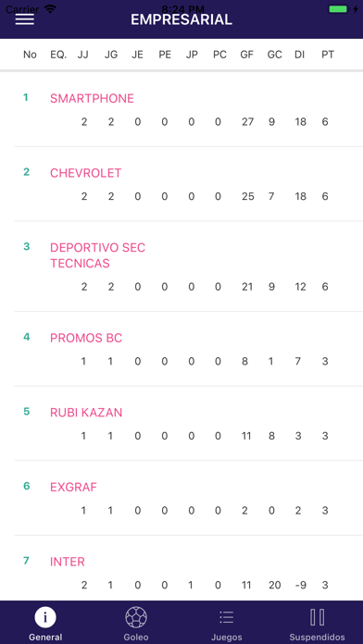Open the hamburger menu
The height and width of the screenshot is (644, 363).
25,19
